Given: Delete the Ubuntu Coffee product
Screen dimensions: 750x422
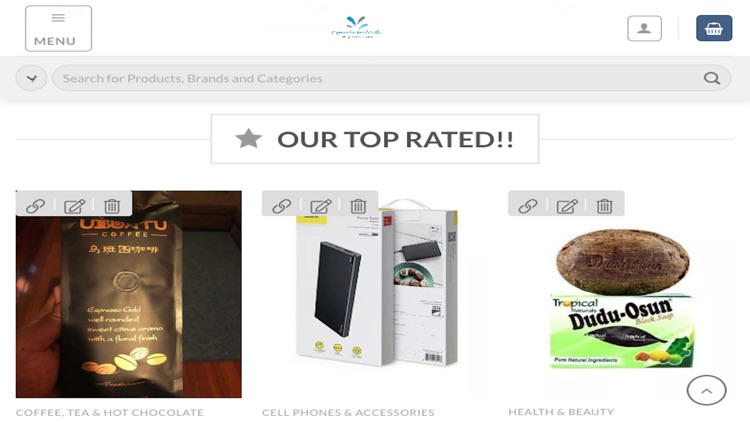Looking at the screenshot, I should point(112,206).
